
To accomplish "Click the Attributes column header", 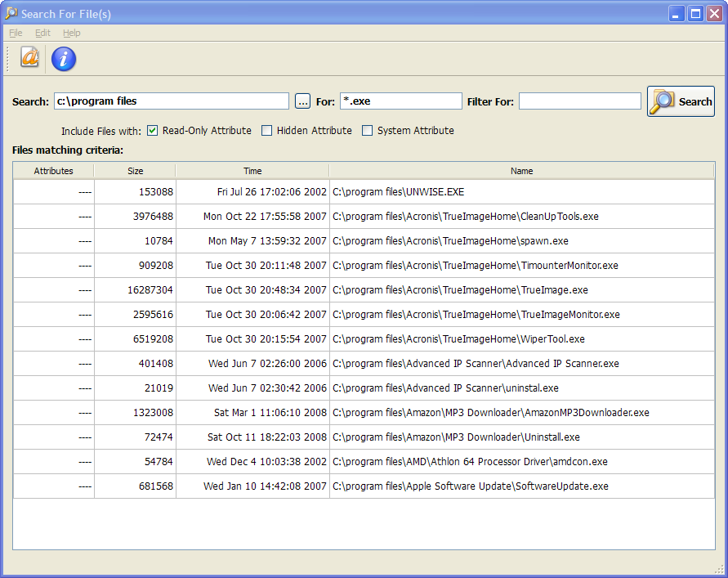I will click(54, 171).
